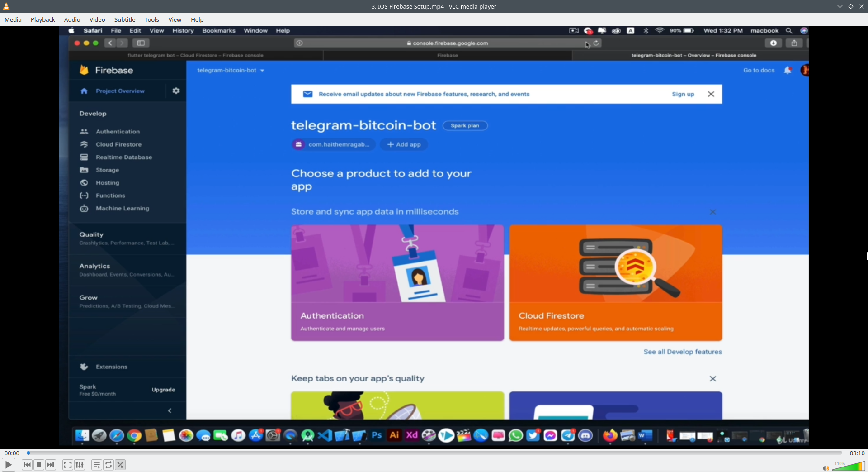Open Hosting in the sidebar
This screenshot has width=868, height=472.
108,183
